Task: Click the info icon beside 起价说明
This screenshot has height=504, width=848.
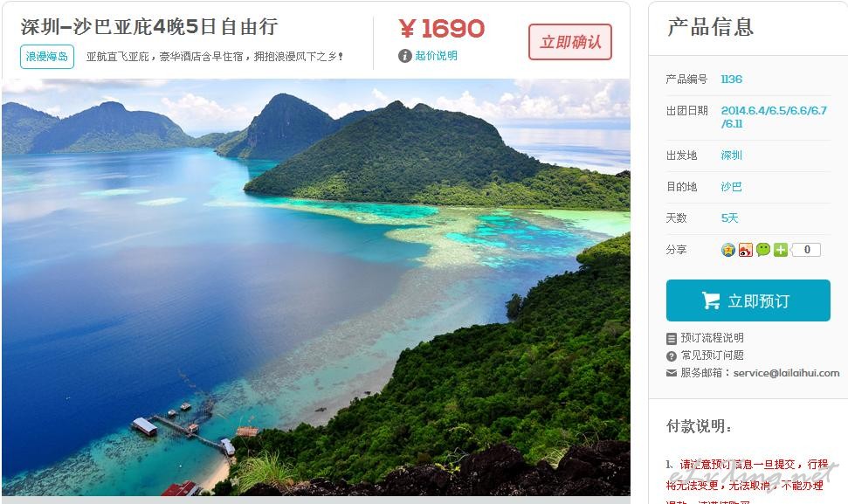Action: click(x=404, y=56)
